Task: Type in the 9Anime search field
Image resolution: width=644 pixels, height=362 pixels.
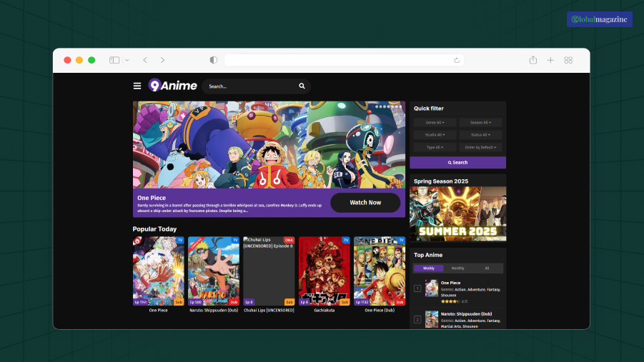Action: pyautogui.click(x=250, y=86)
